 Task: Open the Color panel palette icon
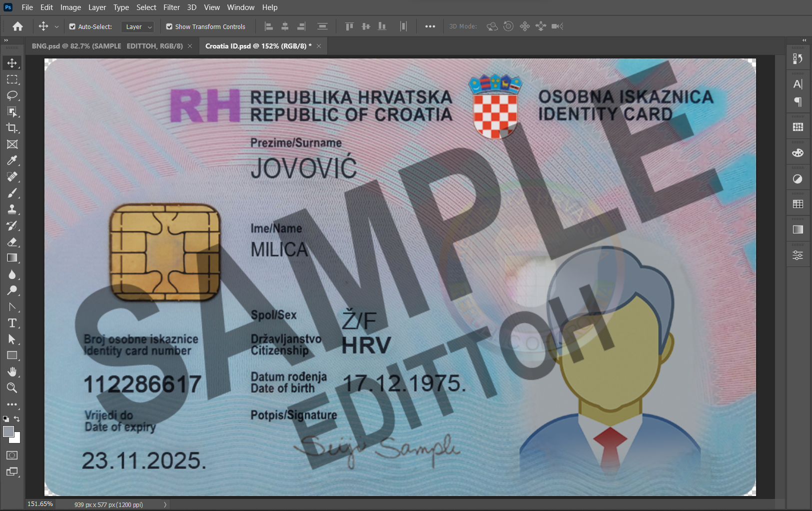click(798, 153)
